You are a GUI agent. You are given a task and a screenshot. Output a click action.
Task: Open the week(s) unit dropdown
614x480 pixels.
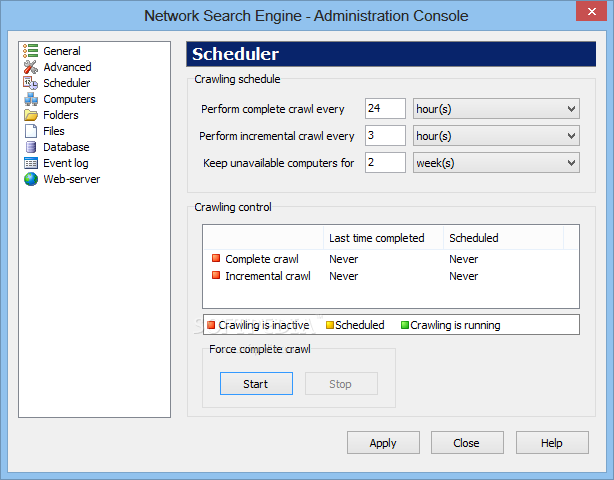pos(496,162)
